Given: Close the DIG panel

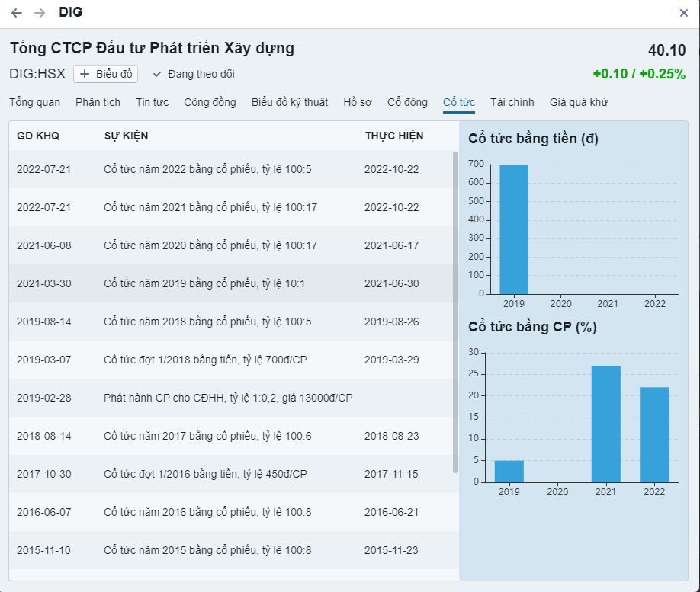Looking at the screenshot, I should click(x=684, y=13).
